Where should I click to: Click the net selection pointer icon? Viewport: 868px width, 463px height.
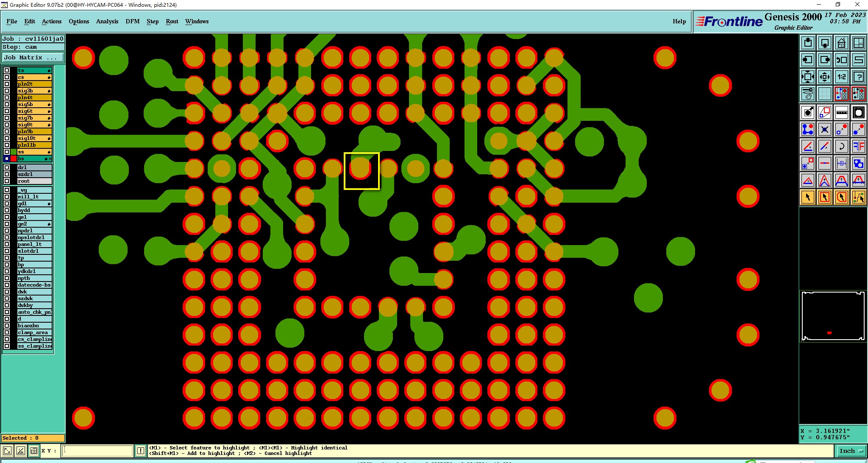858,197
